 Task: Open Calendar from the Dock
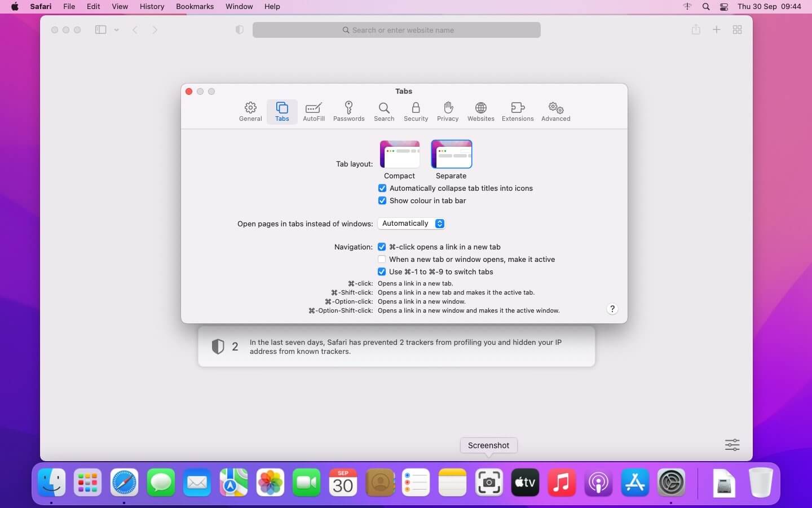pyautogui.click(x=343, y=483)
